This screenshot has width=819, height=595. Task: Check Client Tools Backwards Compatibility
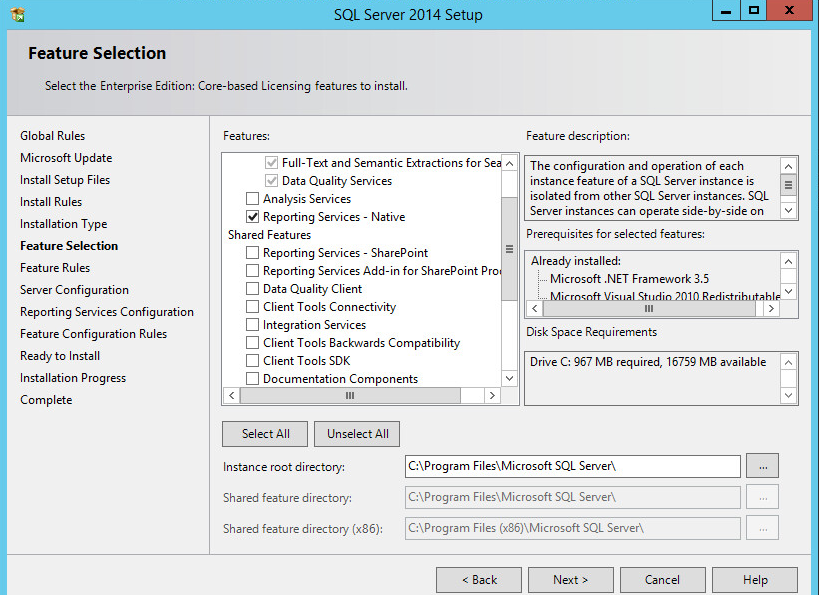252,343
